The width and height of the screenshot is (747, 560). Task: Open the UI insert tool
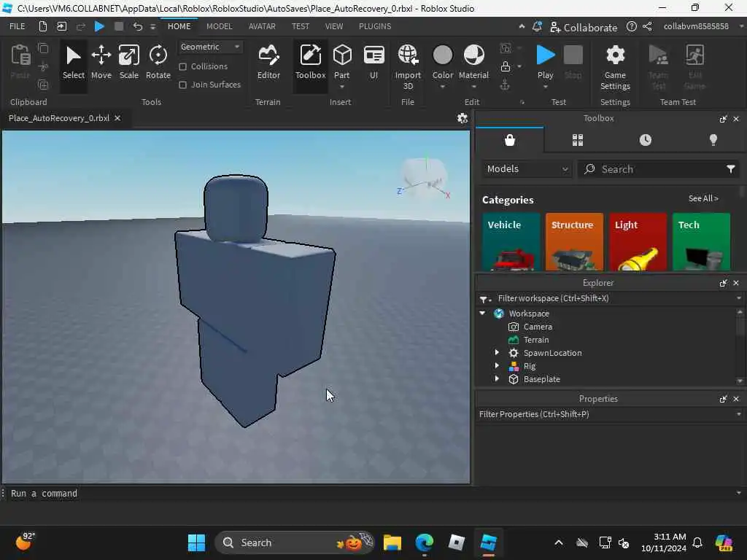click(x=374, y=63)
